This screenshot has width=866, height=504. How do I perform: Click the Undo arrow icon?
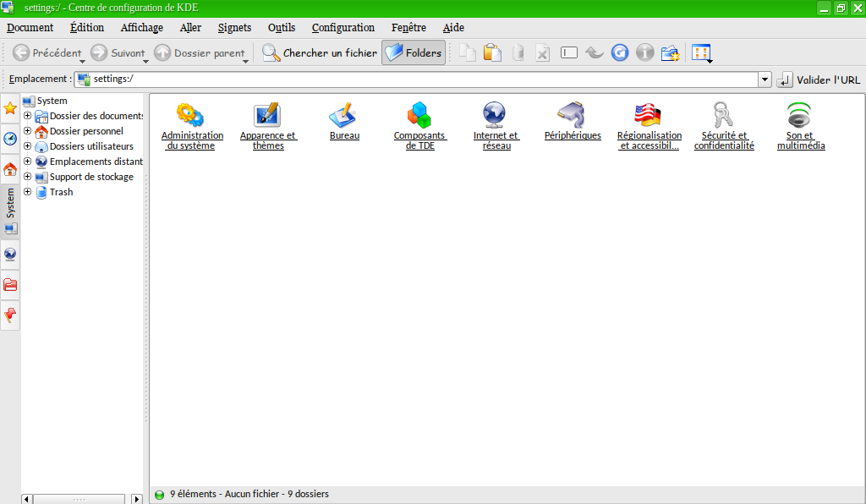(595, 52)
